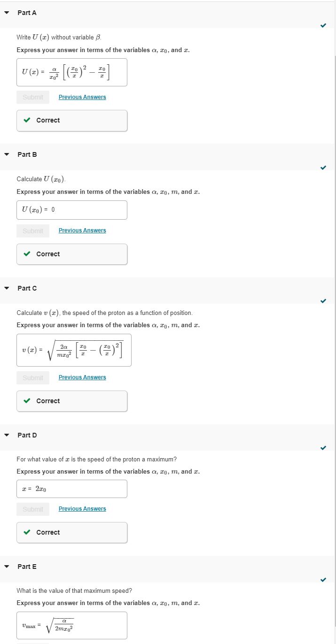This screenshot has width=336, height=644.
Task: Open Previous Answers for Part A
Action: pyautogui.click(x=82, y=97)
